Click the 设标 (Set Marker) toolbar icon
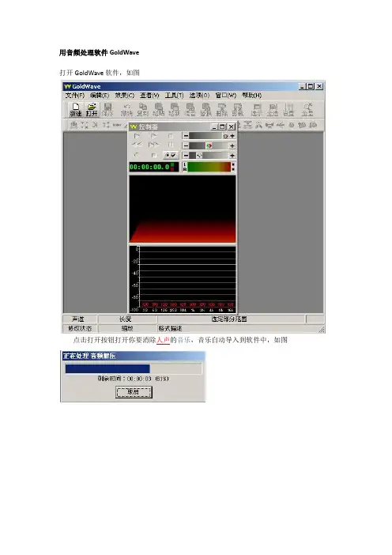This screenshot has height=555, width=392. pos(288,109)
